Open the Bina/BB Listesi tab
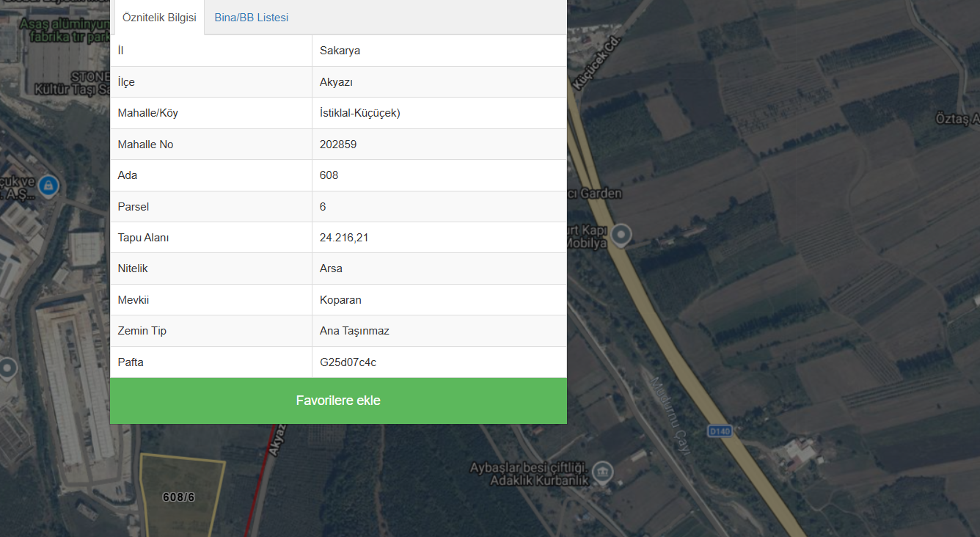The height and width of the screenshot is (537, 980). click(252, 18)
